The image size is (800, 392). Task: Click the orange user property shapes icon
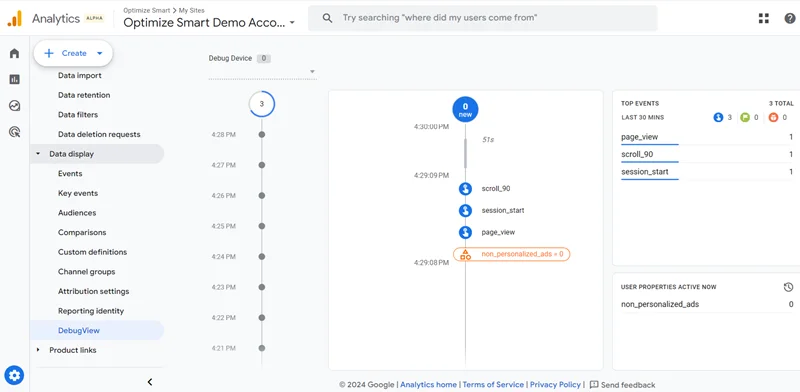[465, 254]
